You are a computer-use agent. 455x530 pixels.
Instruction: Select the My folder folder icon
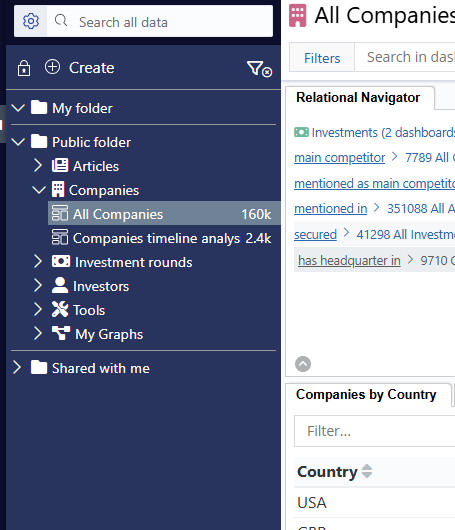point(39,107)
